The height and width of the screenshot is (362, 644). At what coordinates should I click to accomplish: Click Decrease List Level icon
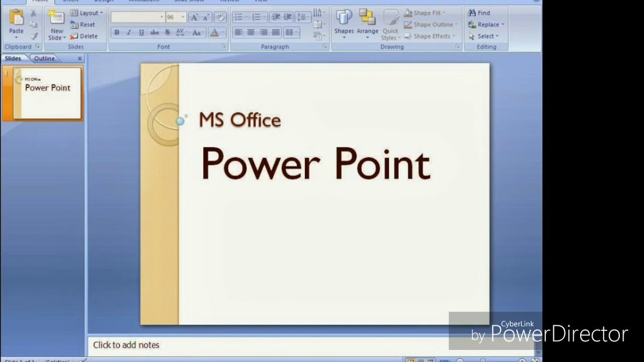[x=275, y=17]
